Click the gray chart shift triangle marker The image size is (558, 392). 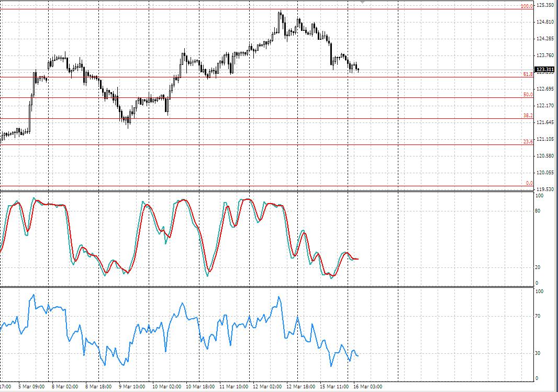pos(363,2)
